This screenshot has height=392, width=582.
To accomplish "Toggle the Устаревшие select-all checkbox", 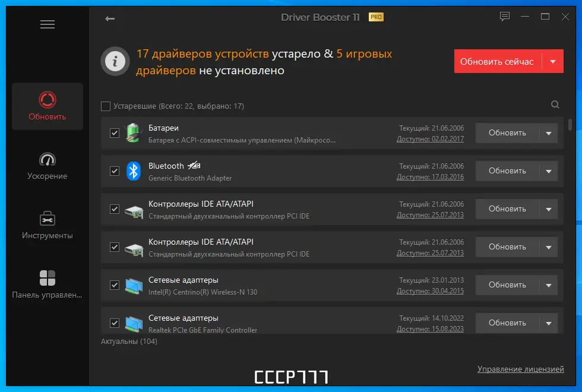I will (x=106, y=106).
